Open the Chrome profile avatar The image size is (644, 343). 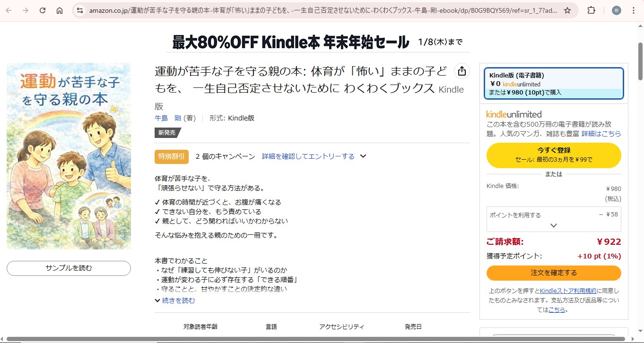(616, 10)
